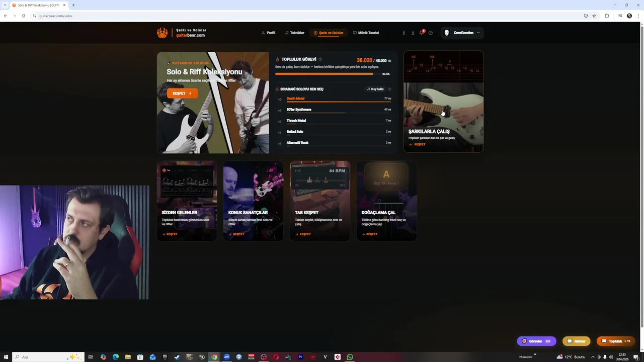
Task: Click the 0 oy hakkı badge
Action: coord(375,89)
